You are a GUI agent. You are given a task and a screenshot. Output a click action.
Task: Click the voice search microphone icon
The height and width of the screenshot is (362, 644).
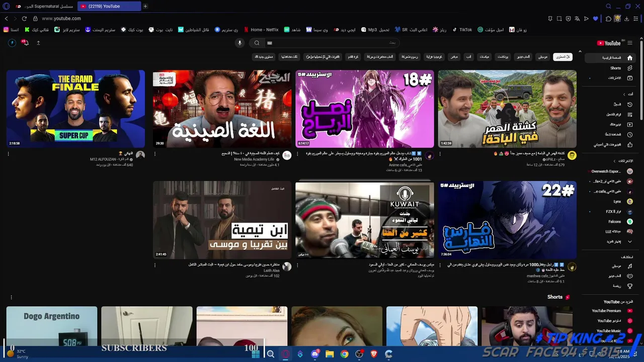[x=240, y=43]
